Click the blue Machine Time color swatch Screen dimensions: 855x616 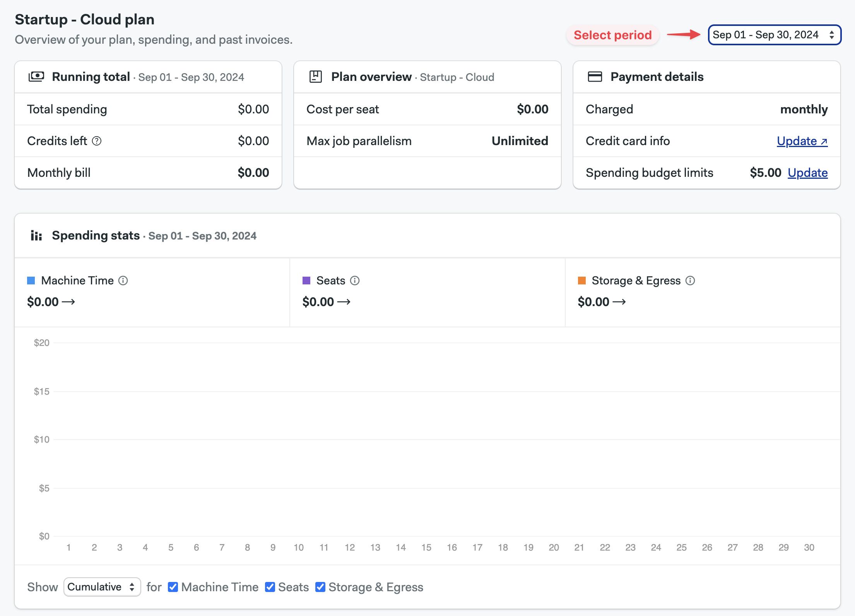[31, 281]
